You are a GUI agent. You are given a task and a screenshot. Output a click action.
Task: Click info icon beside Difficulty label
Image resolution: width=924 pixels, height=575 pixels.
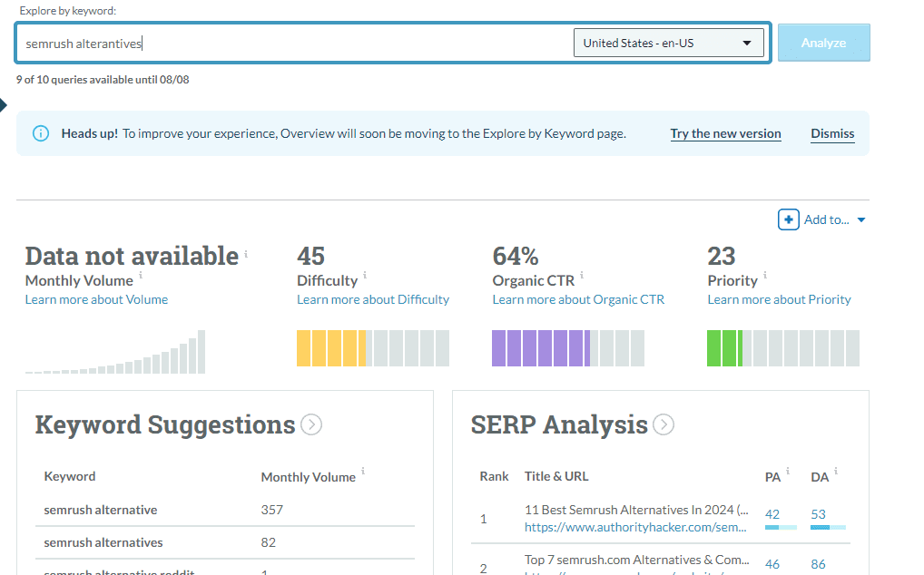click(x=365, y=275)
